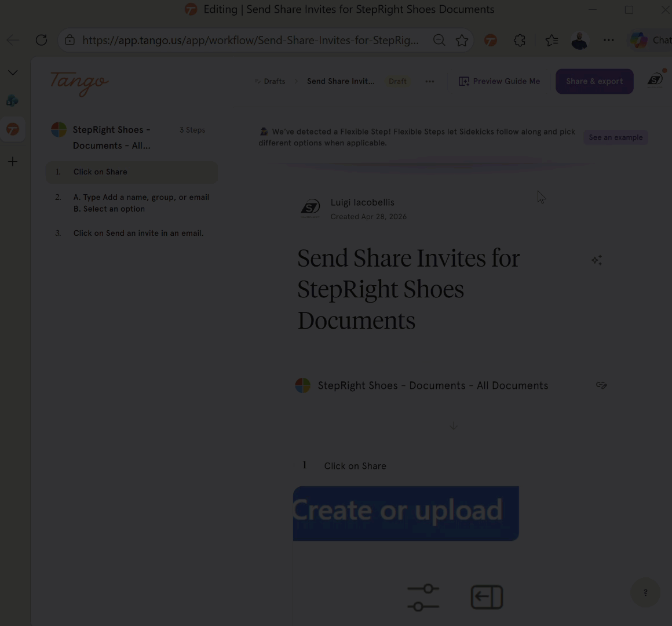Click See an example button
Screen dimensions: 672x626
[615, 137]
